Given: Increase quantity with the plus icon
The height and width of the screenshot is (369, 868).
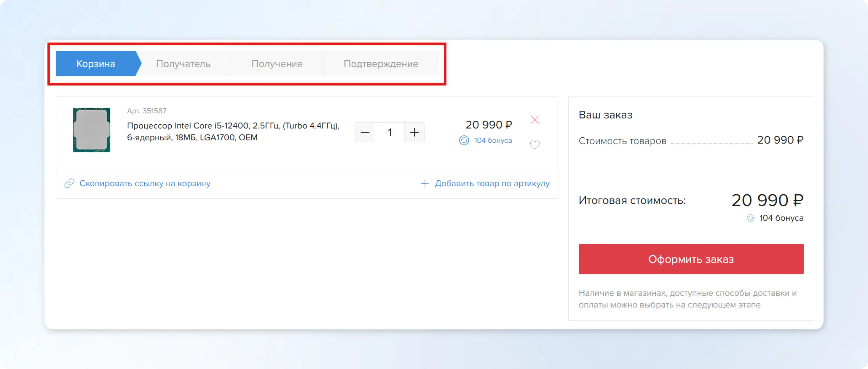Looking at the screenshot, I should coord(414,132).
